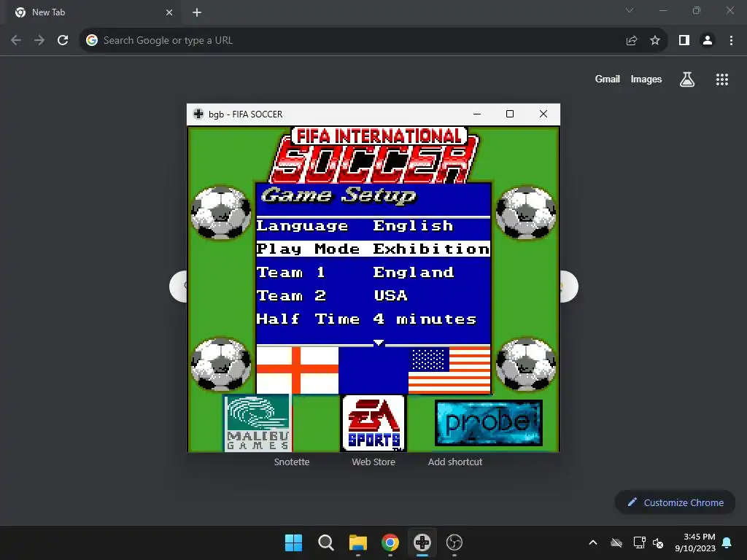This screenshot has width=747, height=560.
Task: Close the bgb FIFA SOCCER window
Action: click(543, 114)
